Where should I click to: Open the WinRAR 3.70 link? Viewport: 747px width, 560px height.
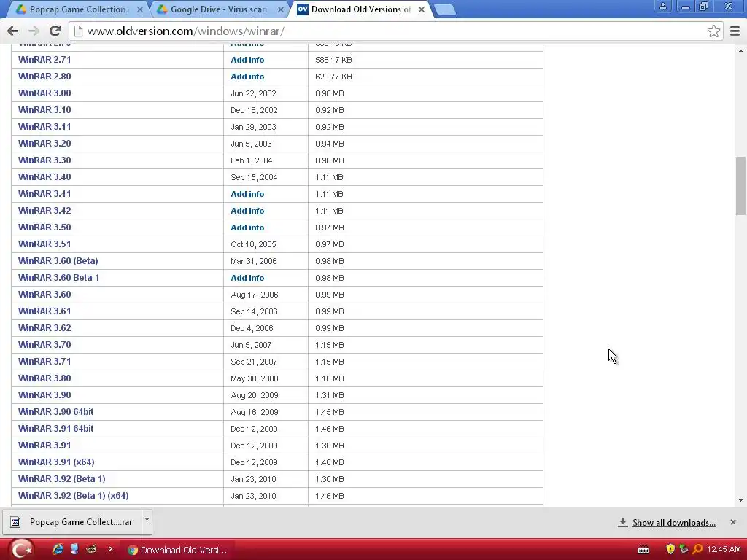pyautogui.click(x=44, y=345)
